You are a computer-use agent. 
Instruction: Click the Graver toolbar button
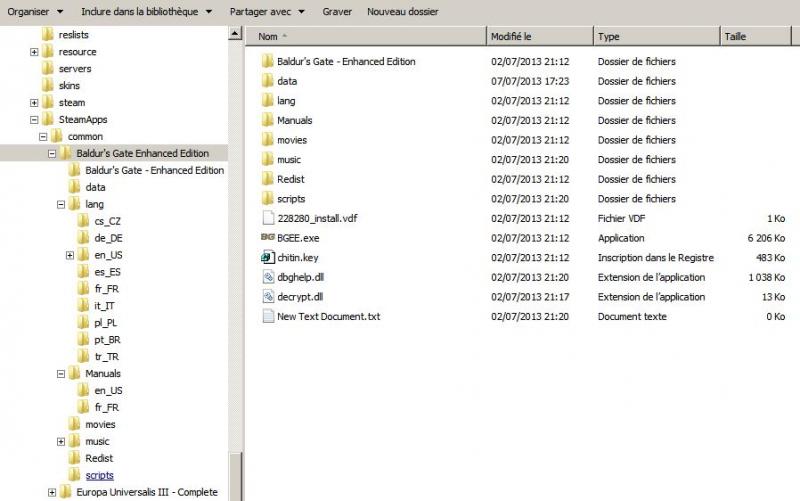click(337, 11)
